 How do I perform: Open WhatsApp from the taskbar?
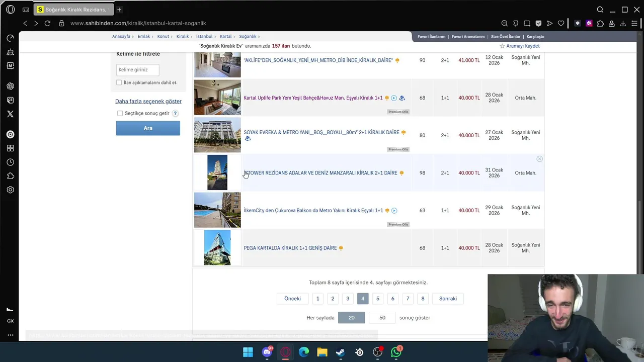(396, 352)
